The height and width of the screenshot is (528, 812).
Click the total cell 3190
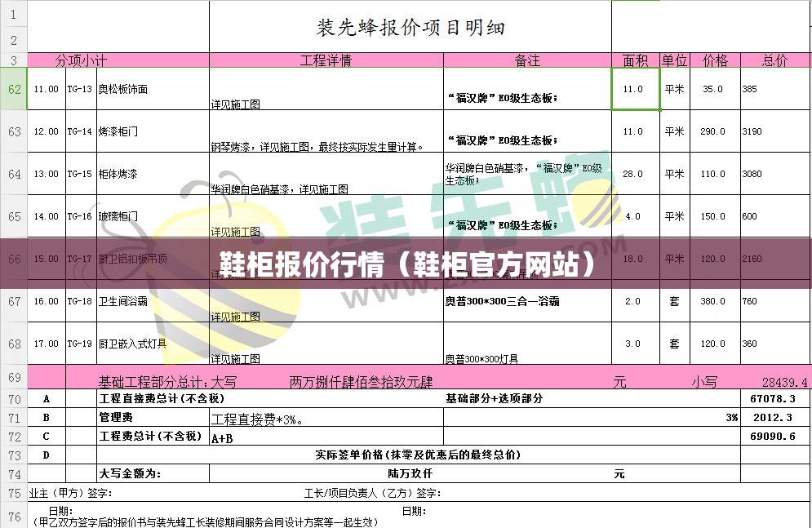[x=775, y=131]
